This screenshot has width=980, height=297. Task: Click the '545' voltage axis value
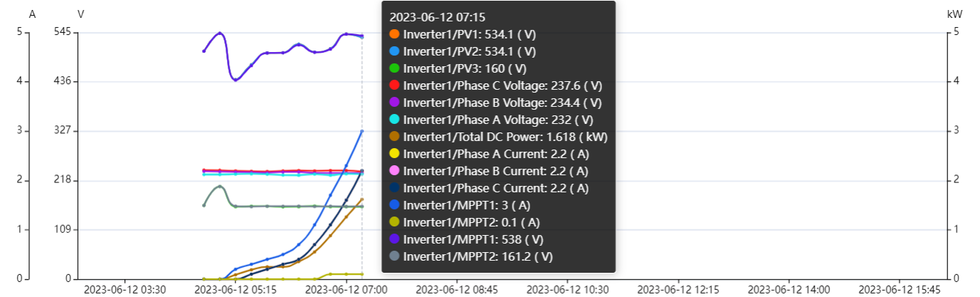pyautogui.click(x=61, y=32)
